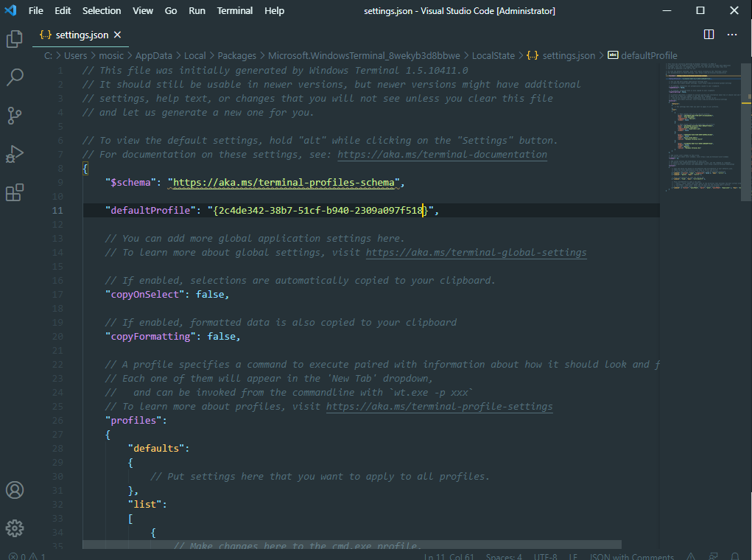Open the Edit menu
The width and height of the screenshot is (752, 560).
(63, 10)
